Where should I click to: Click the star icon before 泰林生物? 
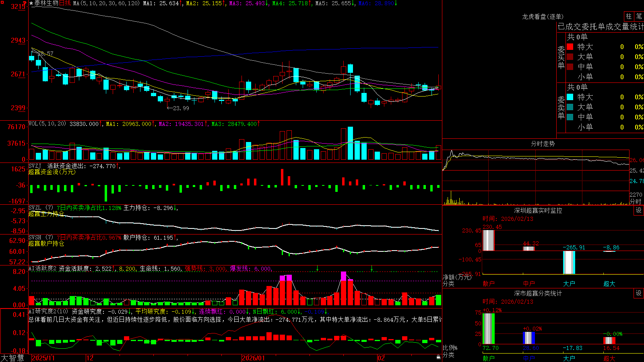pos(31,3)
